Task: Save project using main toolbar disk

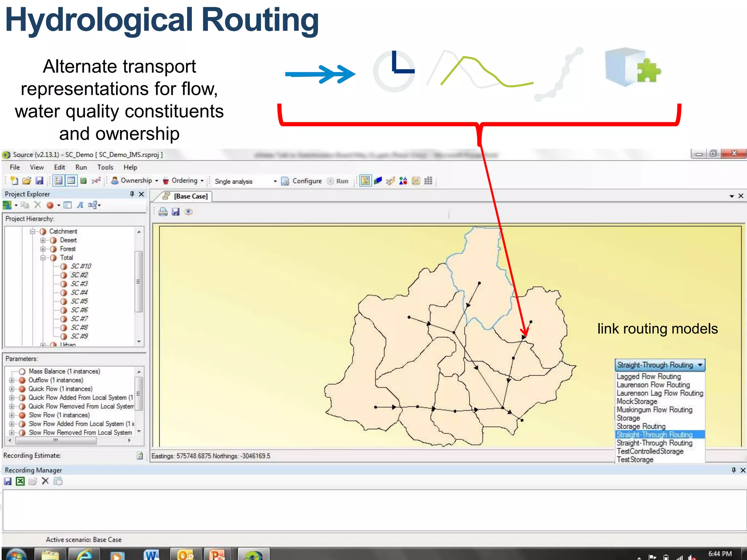Action: coord(39,180)
